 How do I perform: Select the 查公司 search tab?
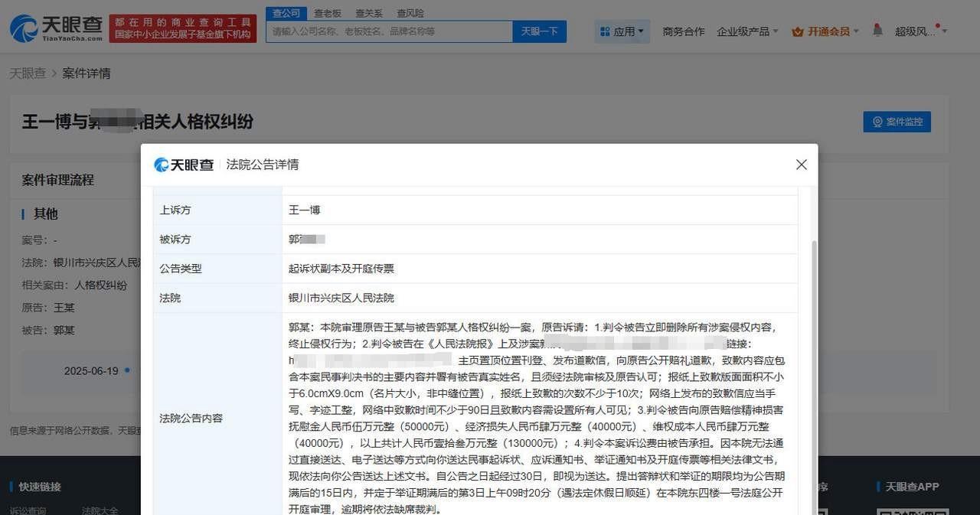click(x=286, y=13)
